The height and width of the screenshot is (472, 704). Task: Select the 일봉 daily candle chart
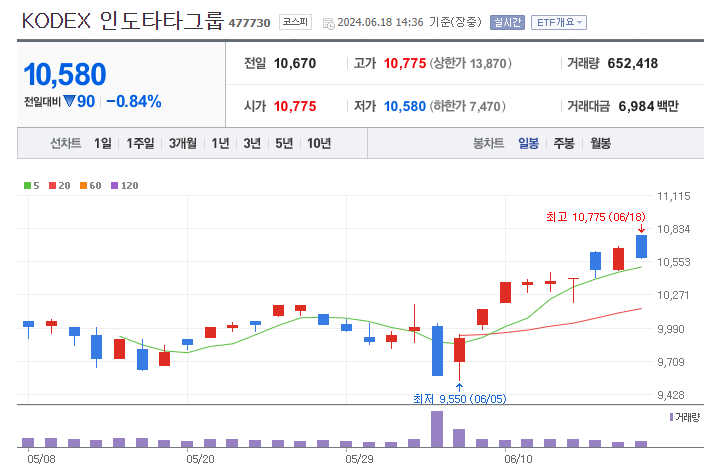tap(528, 143)
